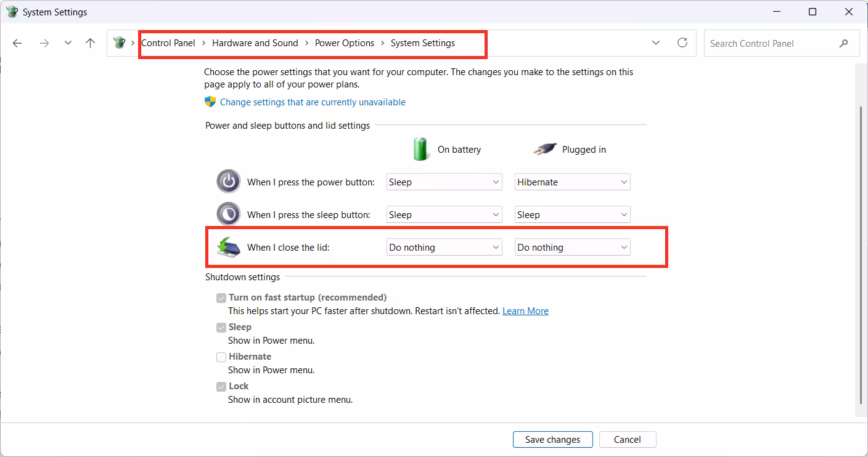Select Hardware and Sound breadcrumb
The height and width of the screenshot is (457, 868).
coord(255,43)
